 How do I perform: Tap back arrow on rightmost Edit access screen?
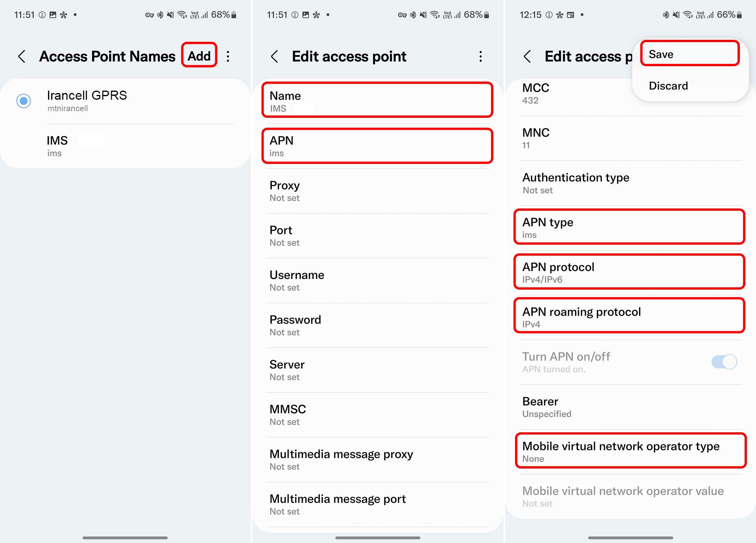click(x=528, y=56)
